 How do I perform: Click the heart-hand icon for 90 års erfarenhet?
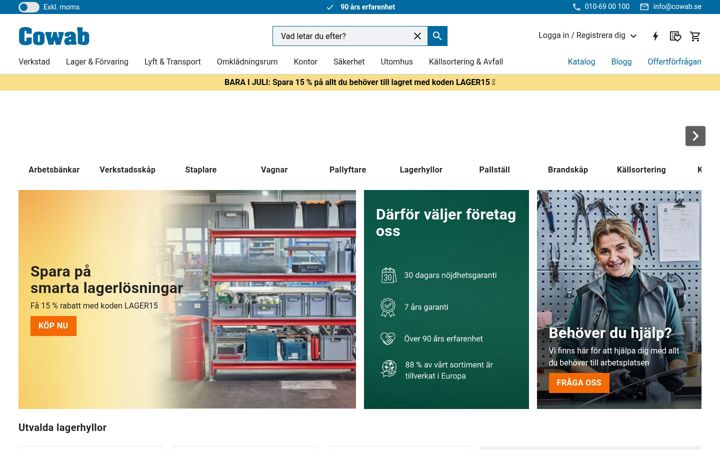[x=388, y=338]
